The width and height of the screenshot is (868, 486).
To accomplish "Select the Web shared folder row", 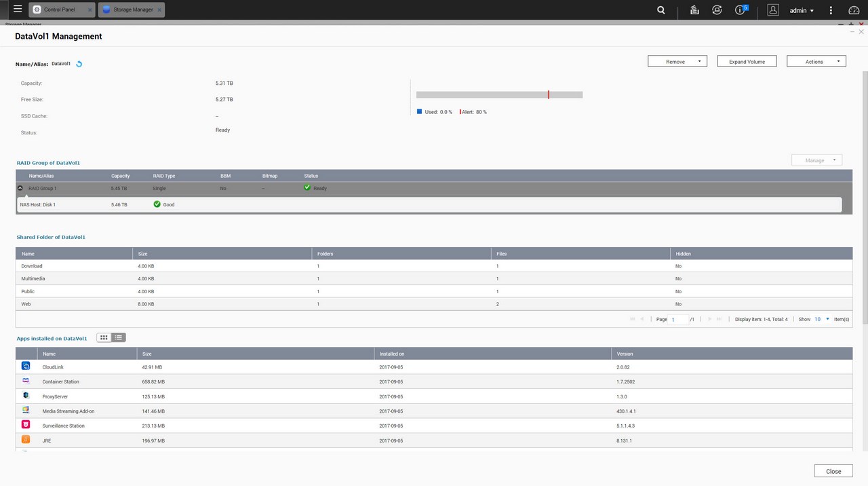I will coord(434,304).
